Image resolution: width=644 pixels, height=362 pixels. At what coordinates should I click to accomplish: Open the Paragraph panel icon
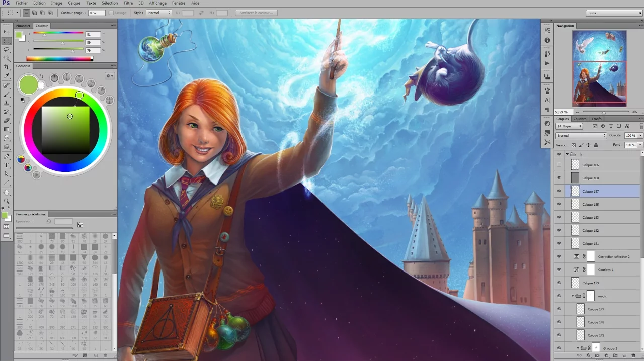(547, 110)
